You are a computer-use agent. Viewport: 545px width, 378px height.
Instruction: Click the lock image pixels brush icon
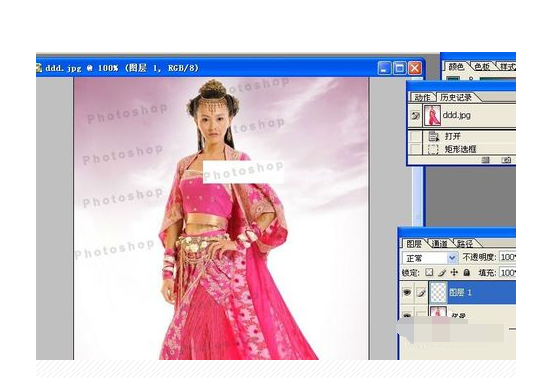pyautogui.click(x=442, y=273)
